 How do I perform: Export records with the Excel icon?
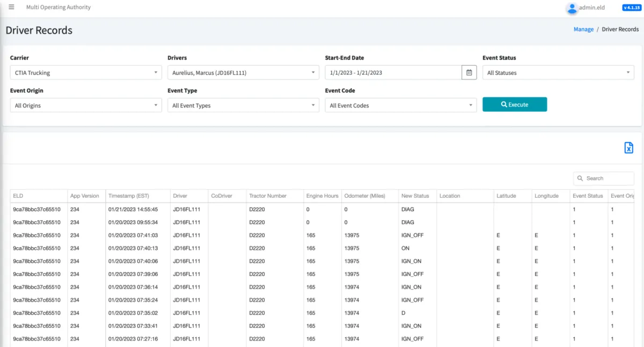pos(628,148)
